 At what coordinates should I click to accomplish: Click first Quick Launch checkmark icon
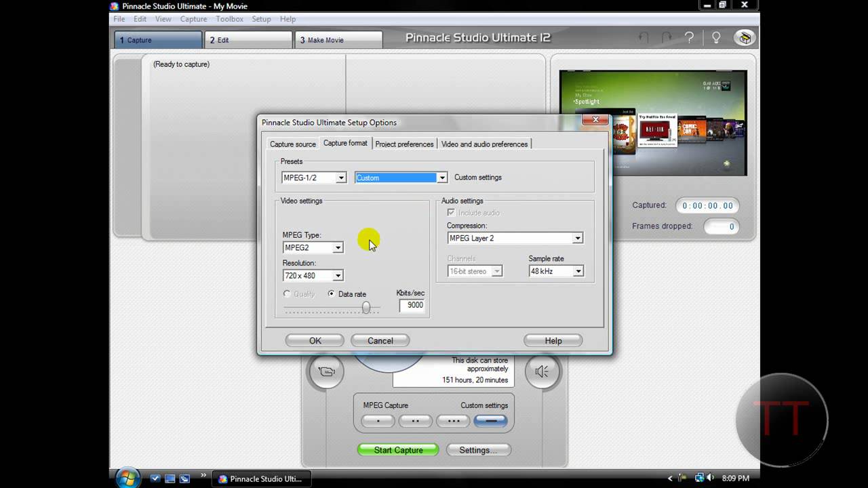(x=155, y=479)
